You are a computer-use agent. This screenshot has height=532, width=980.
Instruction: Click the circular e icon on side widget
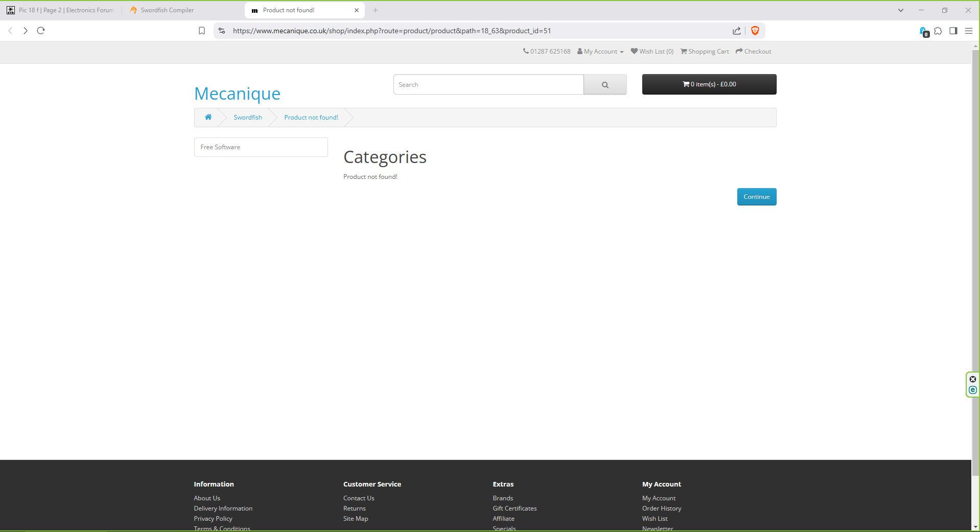pos(973,390)
